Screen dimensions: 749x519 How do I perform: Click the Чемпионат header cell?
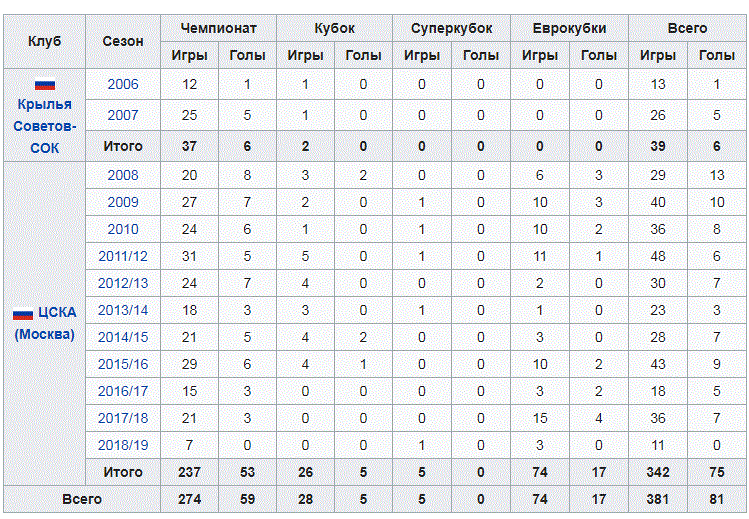pyautogui.click(x=218, y=28)
